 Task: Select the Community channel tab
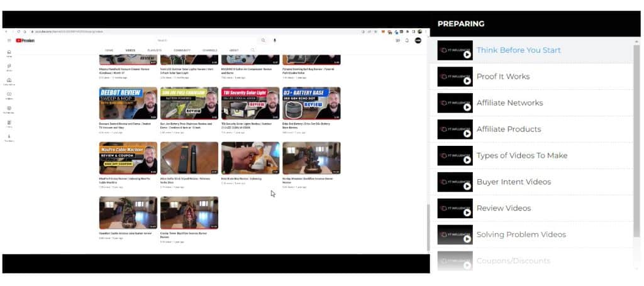182,50
